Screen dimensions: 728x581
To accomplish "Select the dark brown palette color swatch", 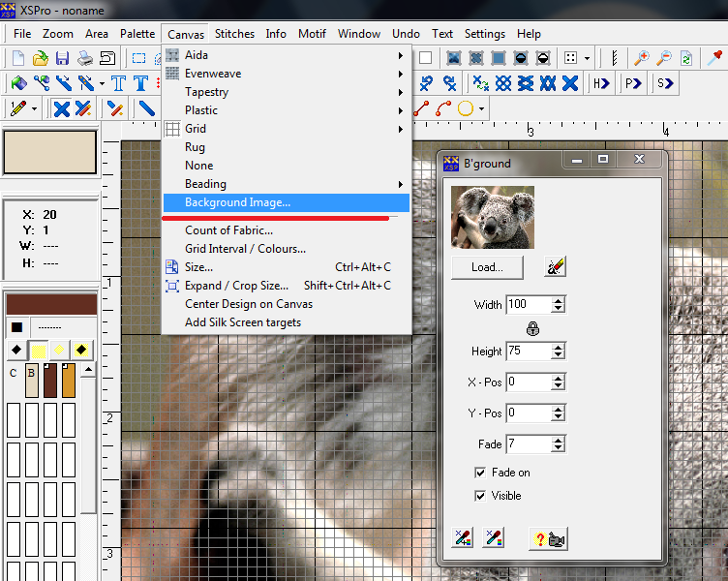I will (50, 382).
